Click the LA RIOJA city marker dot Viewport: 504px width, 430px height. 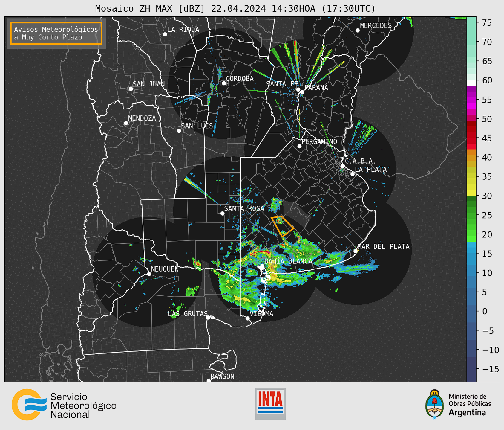pyautogui.click(x=165, y=34)
